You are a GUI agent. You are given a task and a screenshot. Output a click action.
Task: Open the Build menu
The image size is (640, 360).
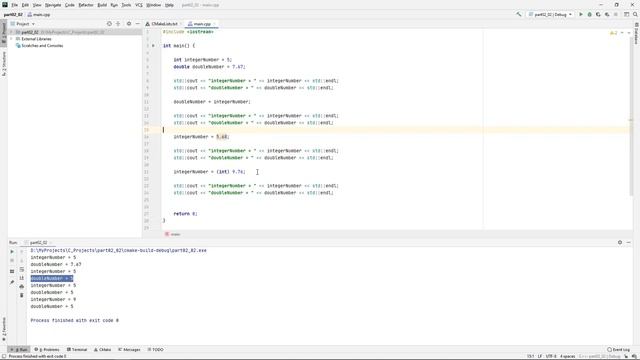(102, 5)
